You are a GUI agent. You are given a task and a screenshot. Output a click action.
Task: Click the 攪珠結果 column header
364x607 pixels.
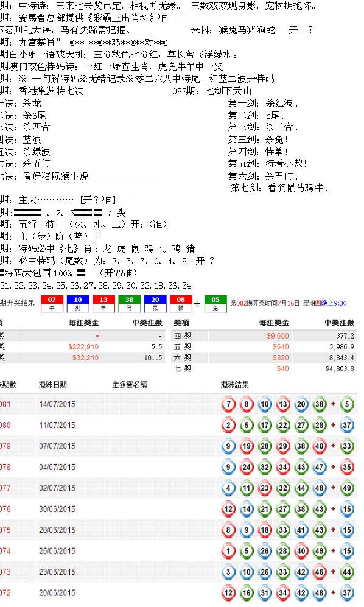pos(235,384)
